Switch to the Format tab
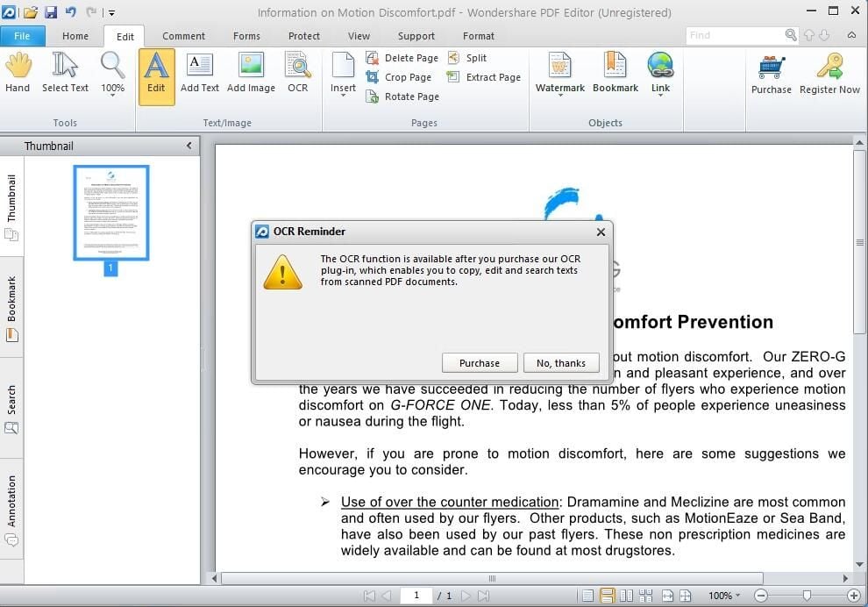 [x=479, y=36]
